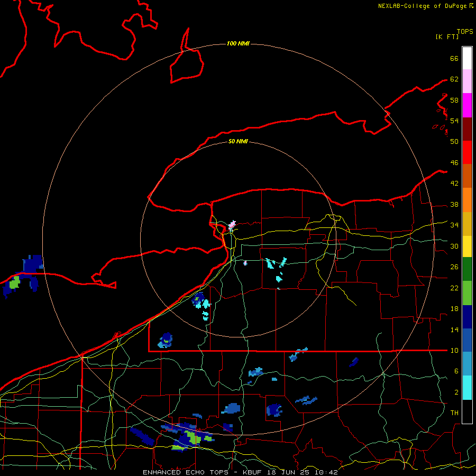Click the bright red swatch in the legend

tap(467, 152)
